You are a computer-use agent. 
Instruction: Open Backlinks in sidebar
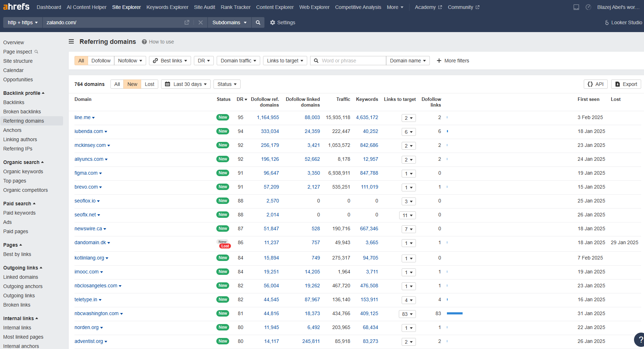click(x=14, y=102)
